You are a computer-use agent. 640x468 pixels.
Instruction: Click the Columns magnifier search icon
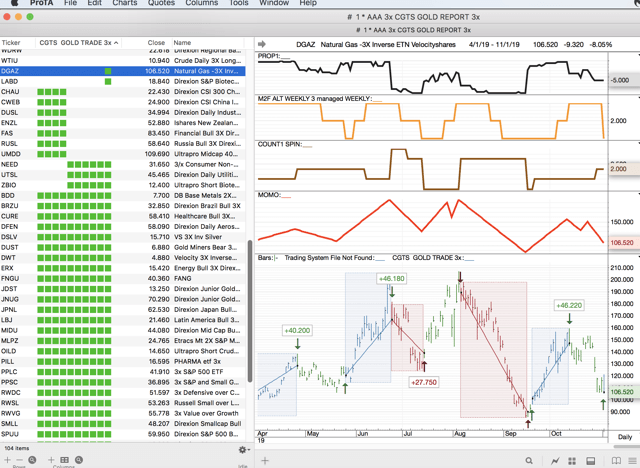coord(79,460)
